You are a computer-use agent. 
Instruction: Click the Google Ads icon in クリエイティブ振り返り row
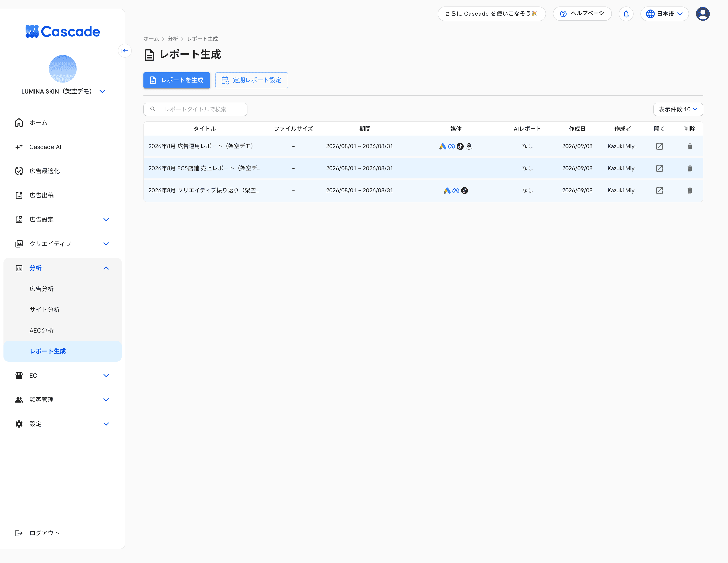pyautogui.click(x=447, y=190)
